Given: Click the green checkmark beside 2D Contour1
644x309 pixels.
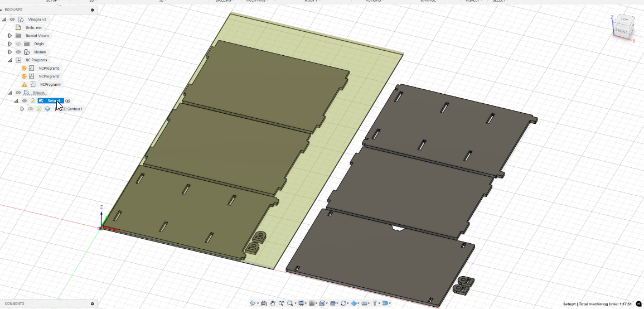Looking at the screenshot, I should coord(39,109).
